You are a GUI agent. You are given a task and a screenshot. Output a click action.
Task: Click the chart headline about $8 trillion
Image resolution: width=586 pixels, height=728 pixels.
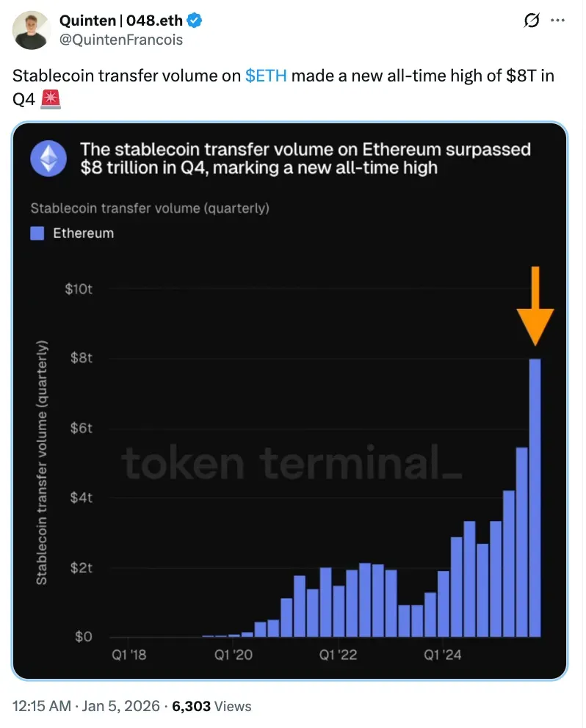click(x=305, y=159)
